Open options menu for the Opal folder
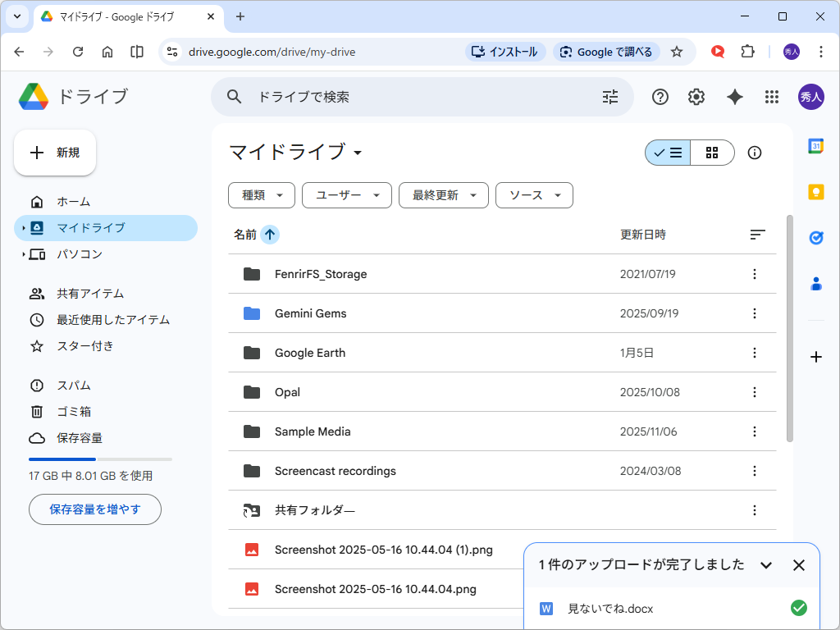840x630 pixels. [754, 392]
